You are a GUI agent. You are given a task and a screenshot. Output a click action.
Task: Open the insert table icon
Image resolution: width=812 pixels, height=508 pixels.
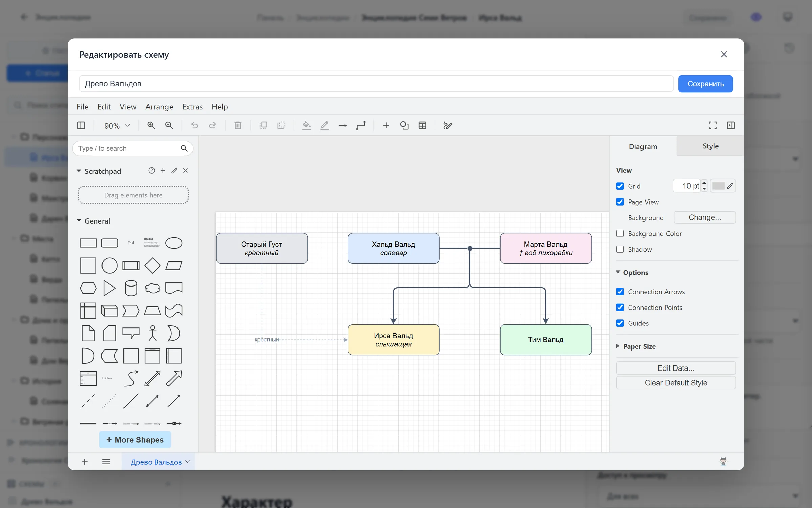422,125
